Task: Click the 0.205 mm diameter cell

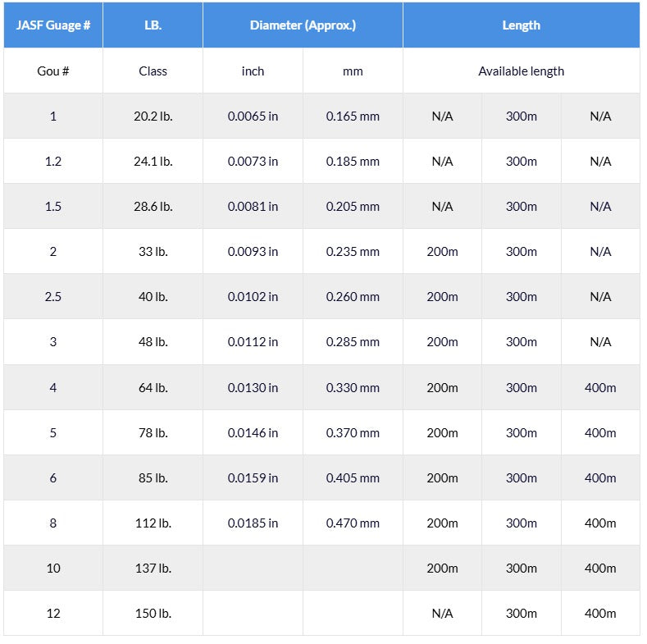Action: coord(353,207)
